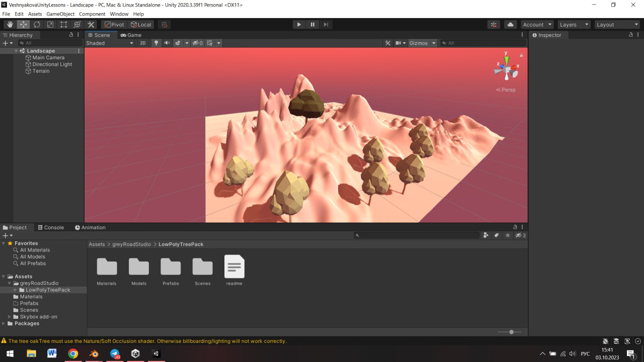Toggle Pivot/Center handle position
The height and width of the screenshot is (362, 644).
[114, 25]
